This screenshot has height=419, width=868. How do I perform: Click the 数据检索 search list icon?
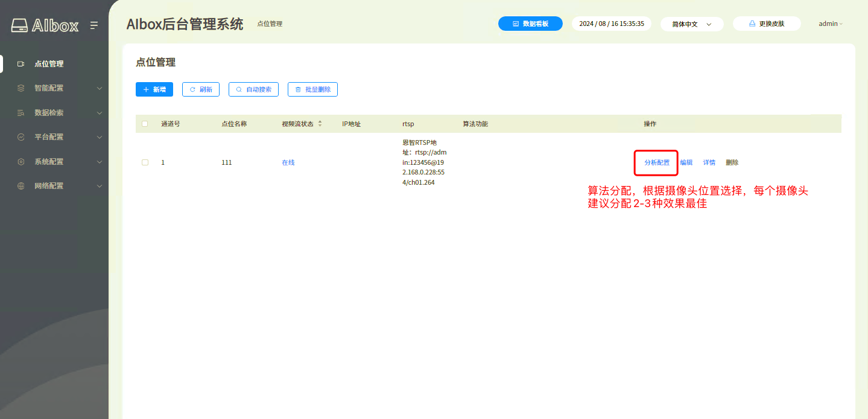[21, 113]
